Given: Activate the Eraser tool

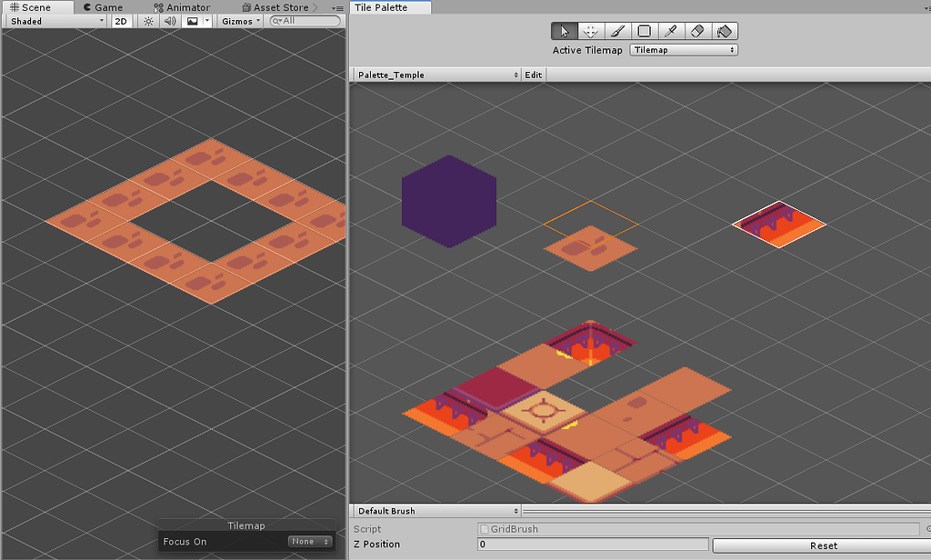Looking at the screenshot, I should 696,30.
